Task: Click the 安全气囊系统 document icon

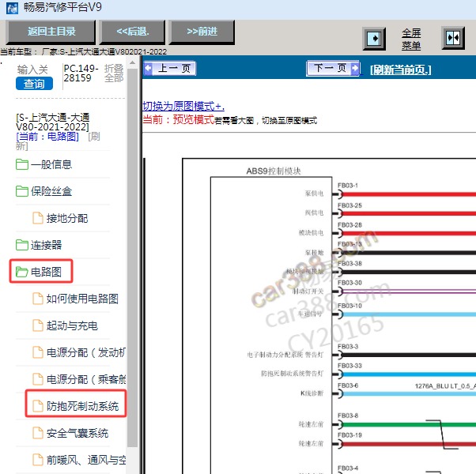Action: [38, 433]
